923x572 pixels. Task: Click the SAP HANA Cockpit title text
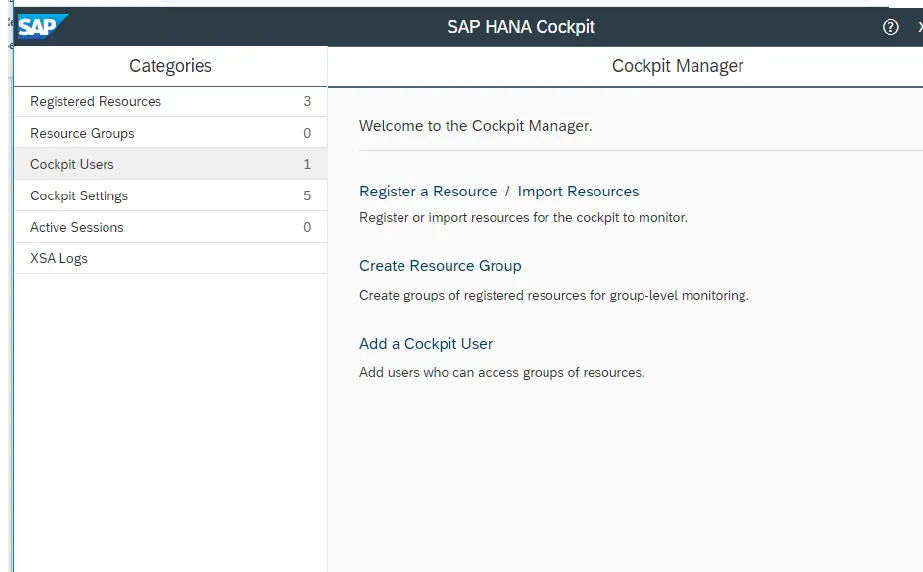pos(521,27)
